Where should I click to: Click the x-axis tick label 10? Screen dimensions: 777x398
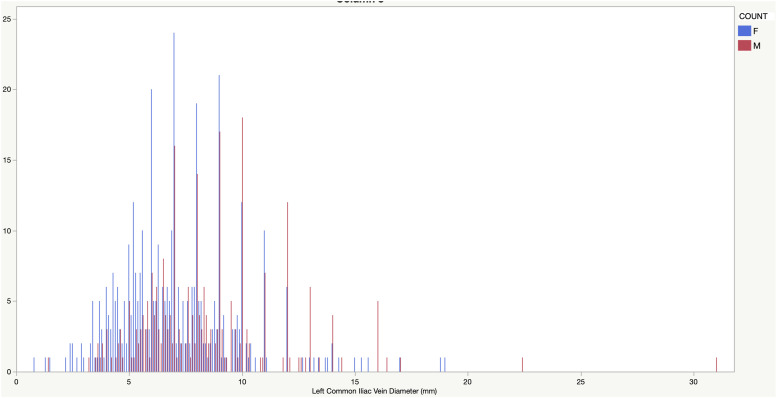[x=242, y=382]
